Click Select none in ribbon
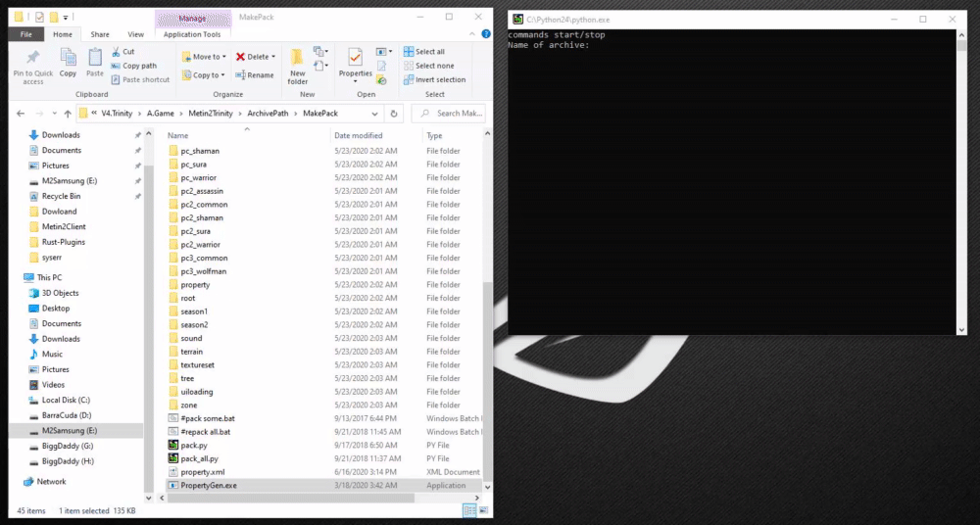The image size is (980, 525). [428, 66]
